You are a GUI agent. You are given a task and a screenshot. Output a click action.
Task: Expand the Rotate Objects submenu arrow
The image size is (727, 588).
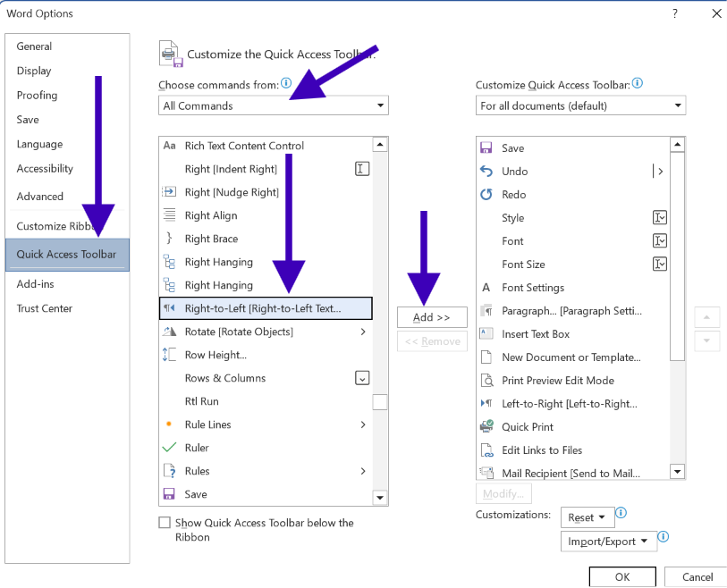(x=363, y=332)
